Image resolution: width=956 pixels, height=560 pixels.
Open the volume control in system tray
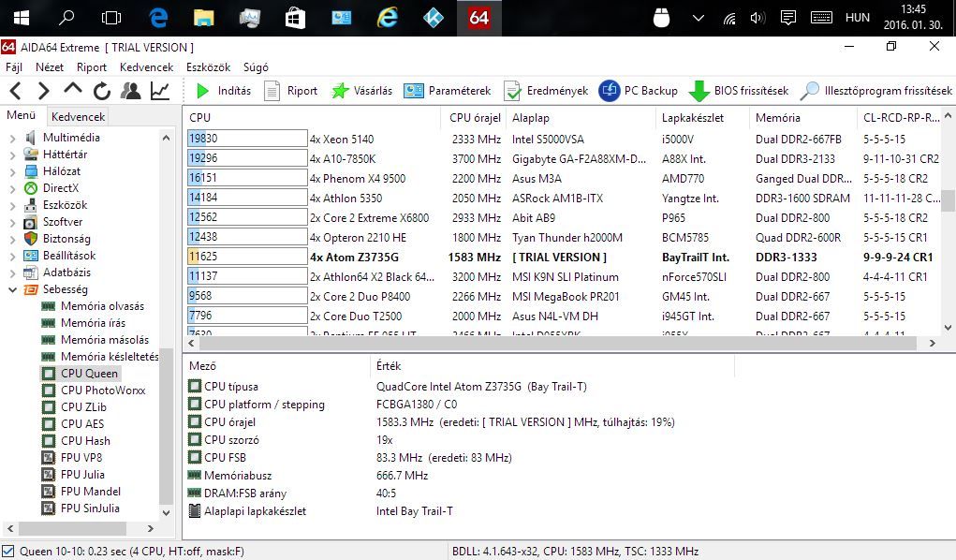pos(757,18)
